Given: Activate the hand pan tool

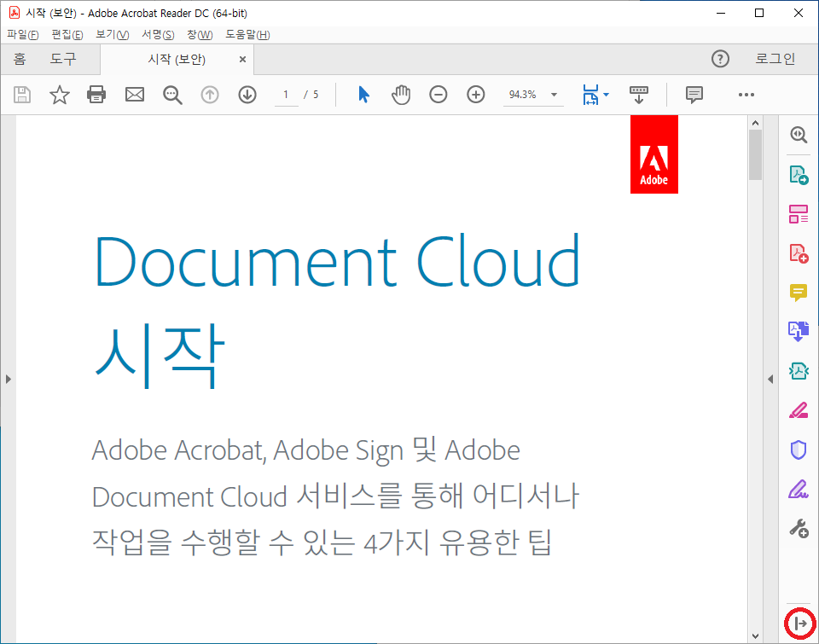Looking at the screenshot, I should tap(401, 95).
